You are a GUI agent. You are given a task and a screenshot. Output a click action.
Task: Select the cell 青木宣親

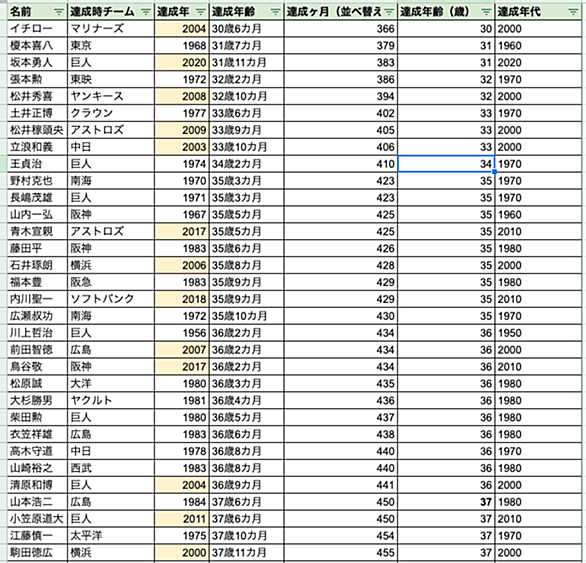pos(37,231)
